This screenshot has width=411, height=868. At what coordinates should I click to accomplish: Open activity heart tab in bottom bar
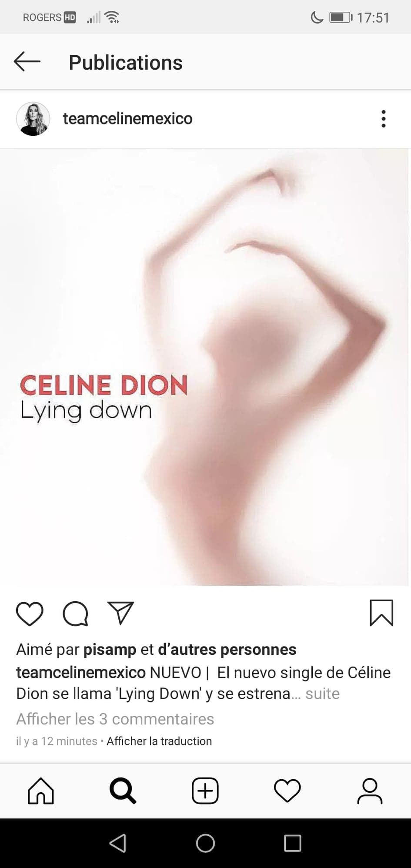point(287,791)
